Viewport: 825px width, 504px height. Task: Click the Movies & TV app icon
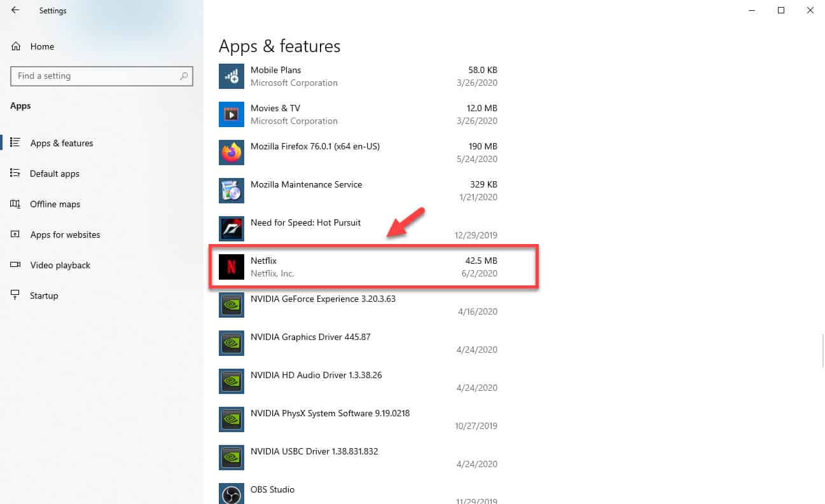(x=232, y=114)
